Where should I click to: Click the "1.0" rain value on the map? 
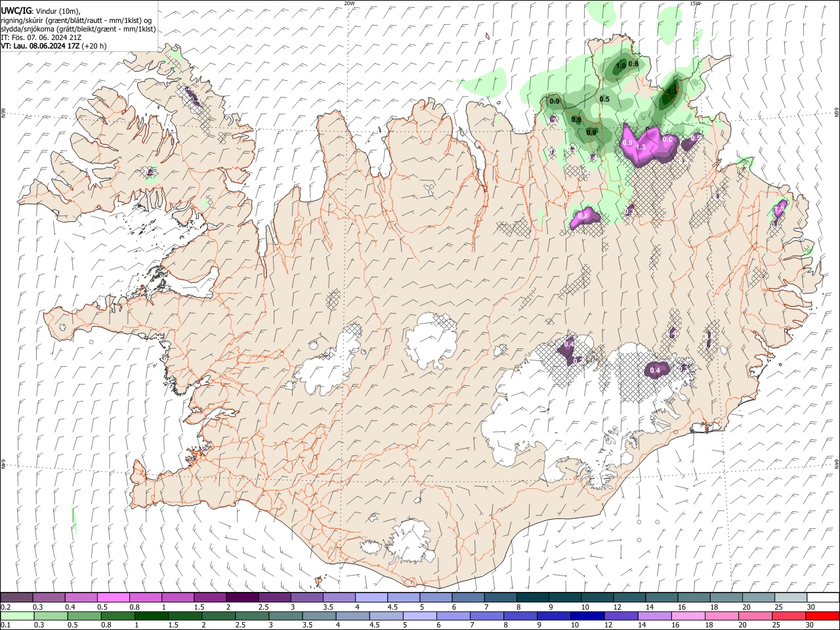tap(620, 66)
